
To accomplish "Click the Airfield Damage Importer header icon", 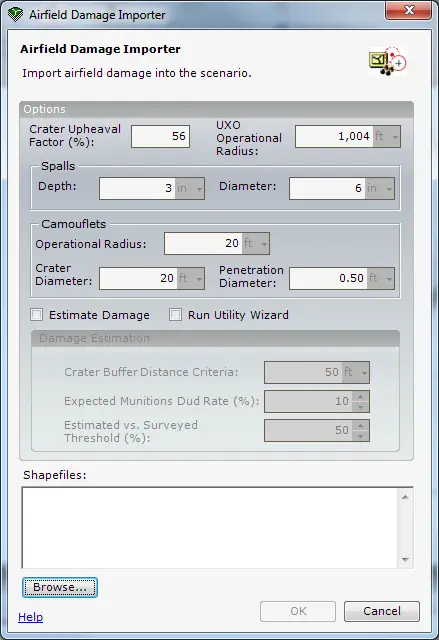I will (388, 61).
